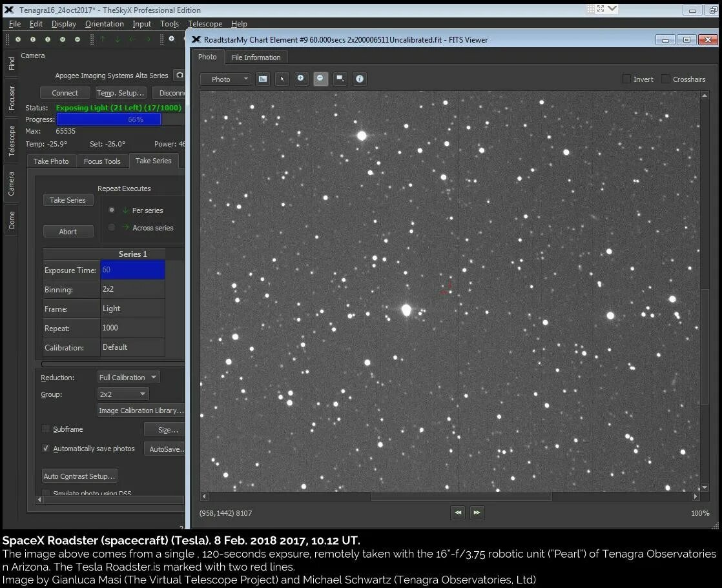Select the pointer tool in FITS Viewer
The image size is (722, 588).
(282, 79)
